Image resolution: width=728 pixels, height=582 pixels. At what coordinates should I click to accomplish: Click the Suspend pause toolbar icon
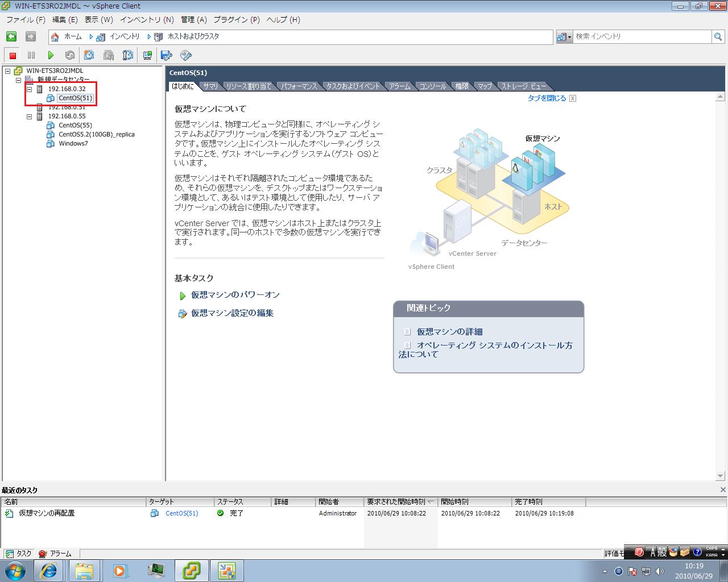[x=31, y=55]
